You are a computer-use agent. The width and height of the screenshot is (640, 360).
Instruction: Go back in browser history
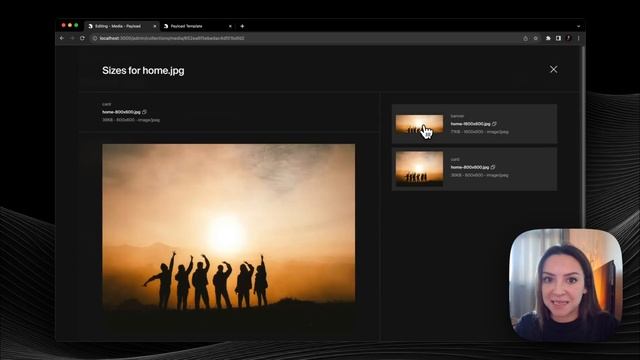62,38
